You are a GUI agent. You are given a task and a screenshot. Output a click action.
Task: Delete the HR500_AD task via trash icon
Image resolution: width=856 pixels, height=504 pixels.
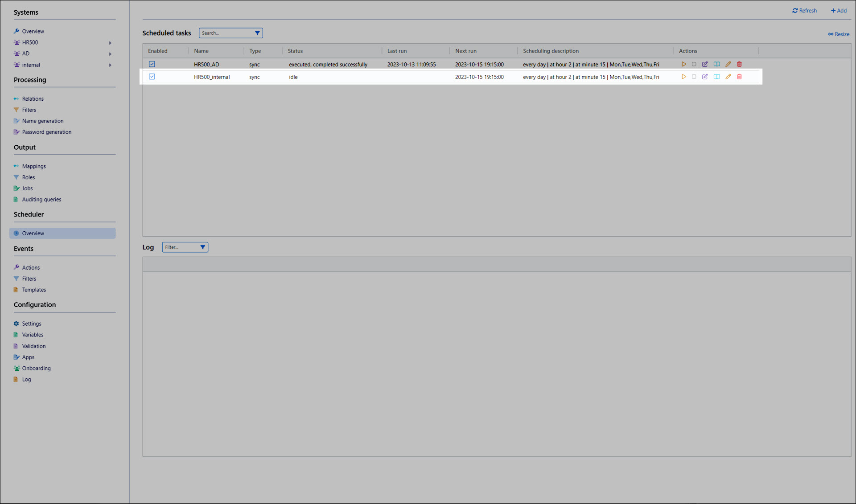coord(739,64)
